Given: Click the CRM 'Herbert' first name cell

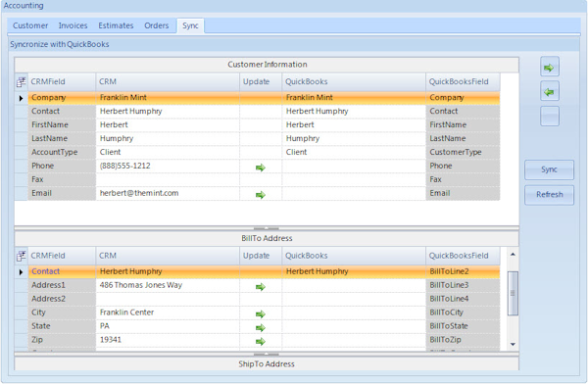Looking at the screenshot, I should (168, 124).
